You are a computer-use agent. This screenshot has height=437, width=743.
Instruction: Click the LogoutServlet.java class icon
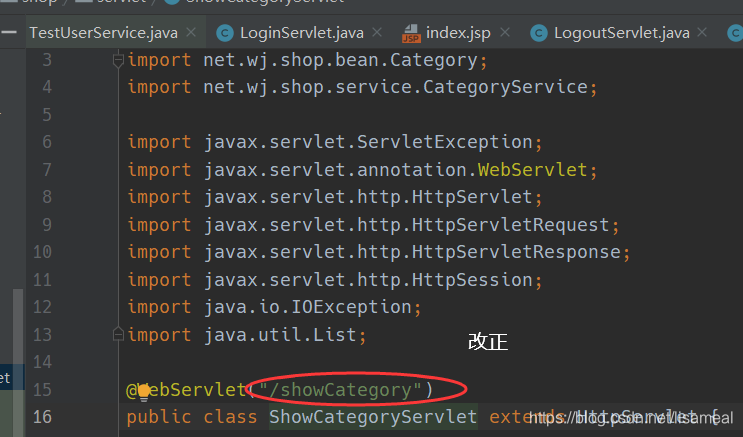tap(539, 33)
